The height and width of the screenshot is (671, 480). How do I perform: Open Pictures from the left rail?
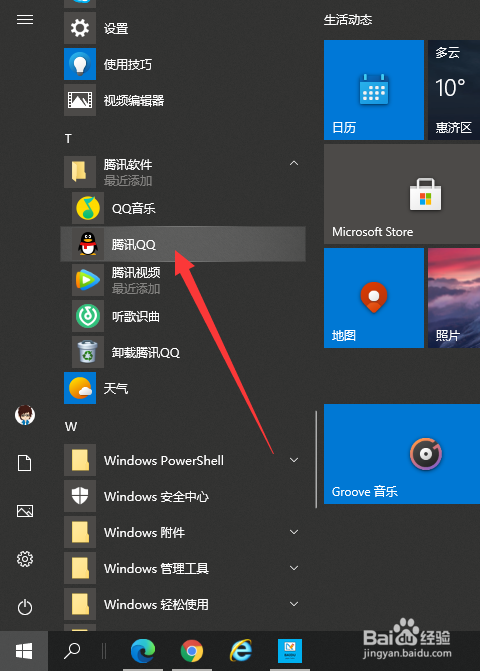25,511
